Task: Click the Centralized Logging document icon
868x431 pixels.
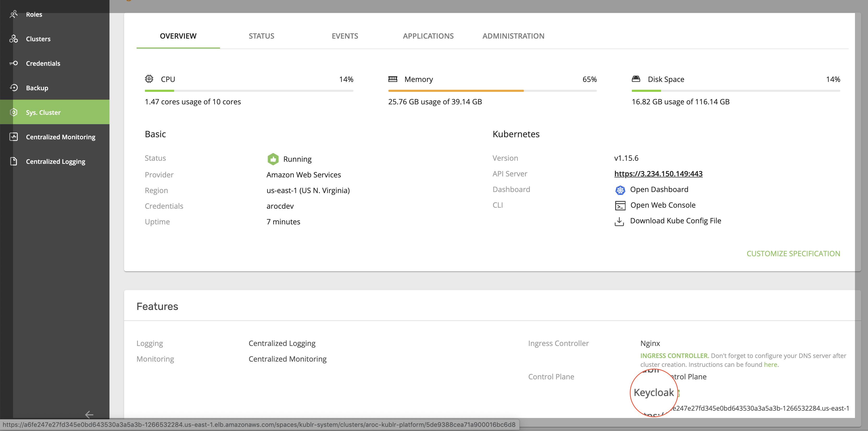Action: coord(14,161)
